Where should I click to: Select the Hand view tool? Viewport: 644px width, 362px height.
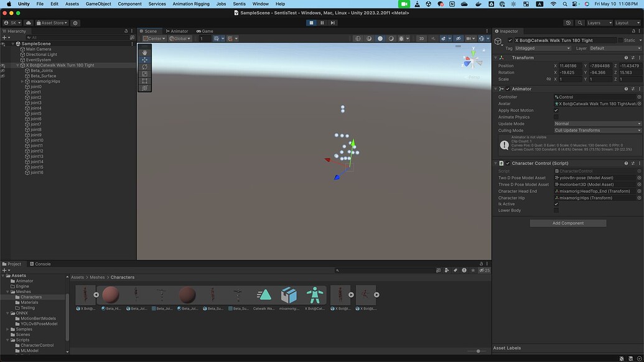point(144,52)
